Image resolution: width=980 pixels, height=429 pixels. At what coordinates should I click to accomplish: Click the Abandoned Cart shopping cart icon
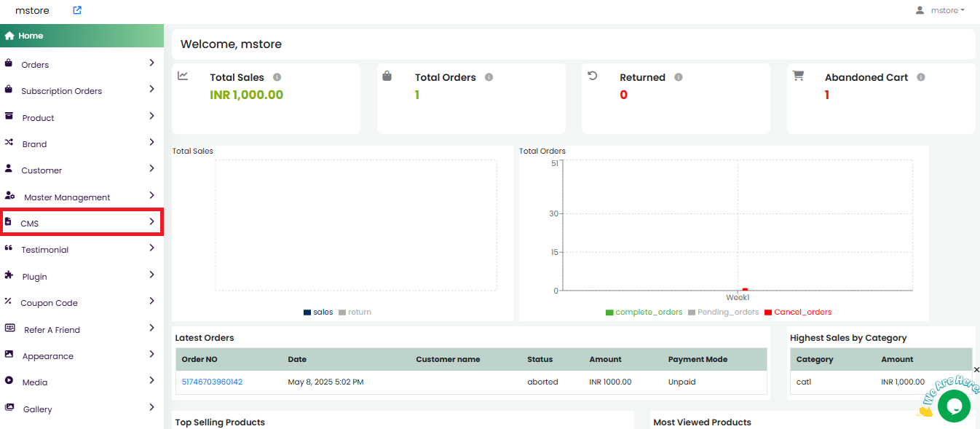[x=798, y=76]
